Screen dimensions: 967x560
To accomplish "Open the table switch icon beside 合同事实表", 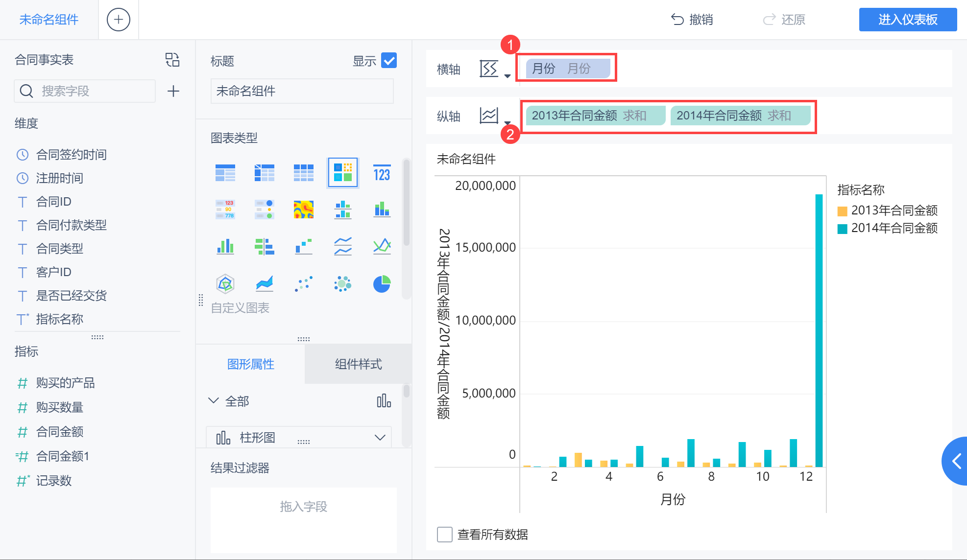I will click(x=172, y=60).
